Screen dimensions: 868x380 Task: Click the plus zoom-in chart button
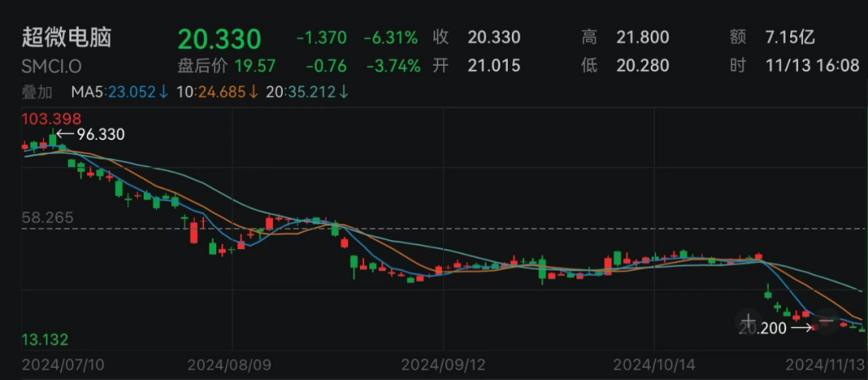click(749, 321)
